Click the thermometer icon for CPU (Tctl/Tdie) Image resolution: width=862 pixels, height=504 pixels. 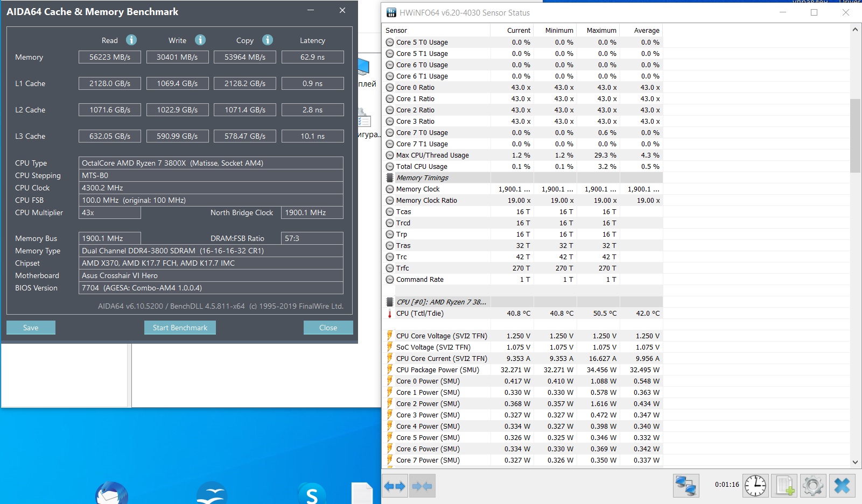click(390, 314)
